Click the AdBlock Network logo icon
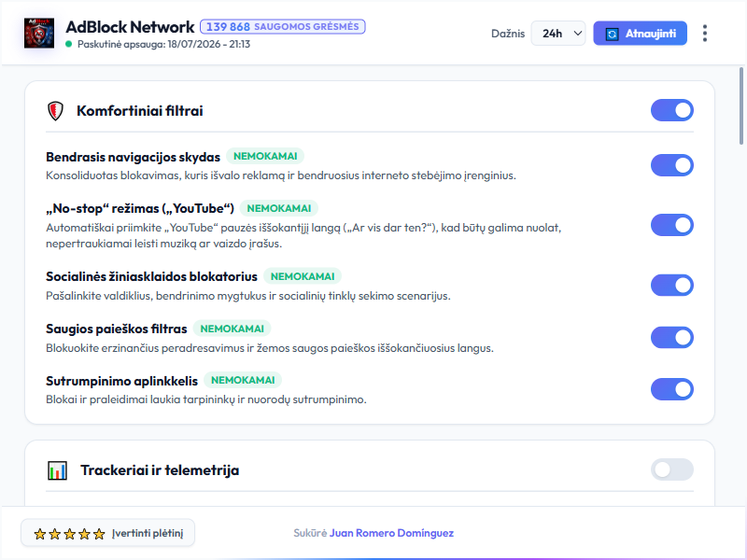Screen dimensions: 747x560 tap(39, 34)
